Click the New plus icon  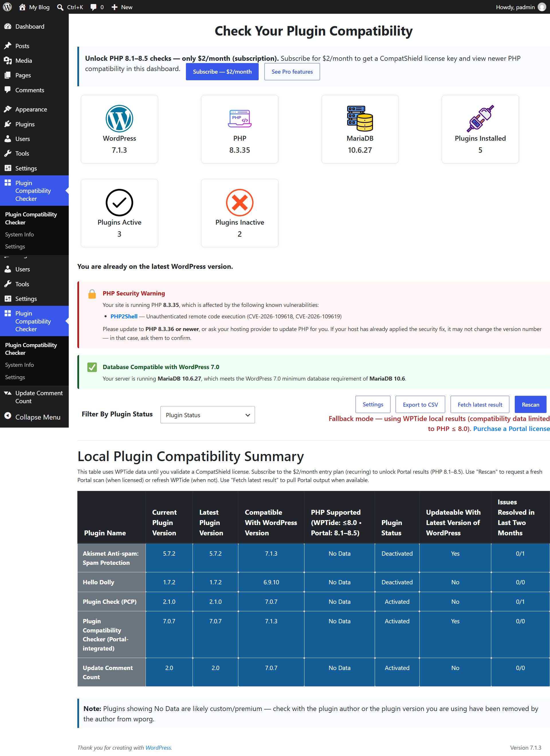click(x=115, y=7)
